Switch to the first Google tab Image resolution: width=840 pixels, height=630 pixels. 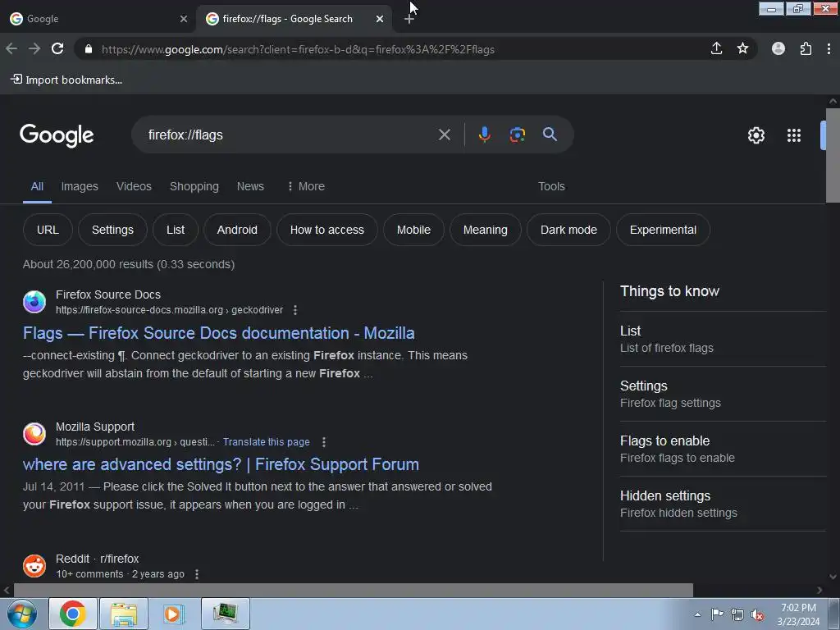point(97,19)
